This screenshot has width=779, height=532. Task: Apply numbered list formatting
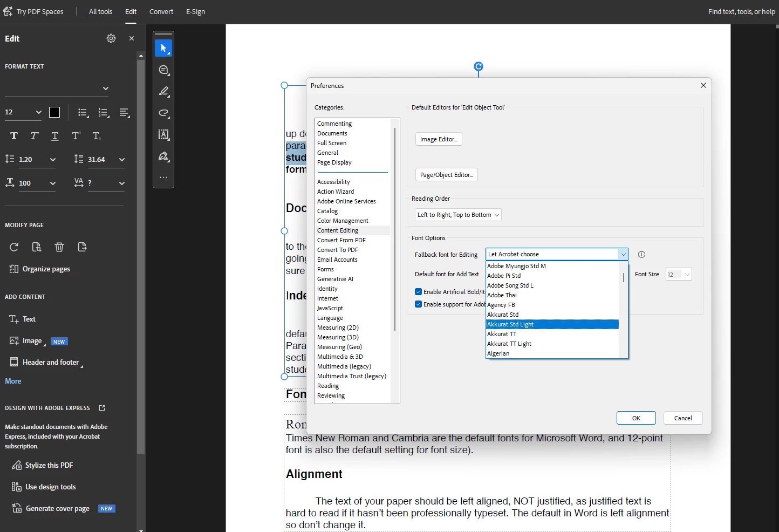pyautogui.click(x=104, y=112)
